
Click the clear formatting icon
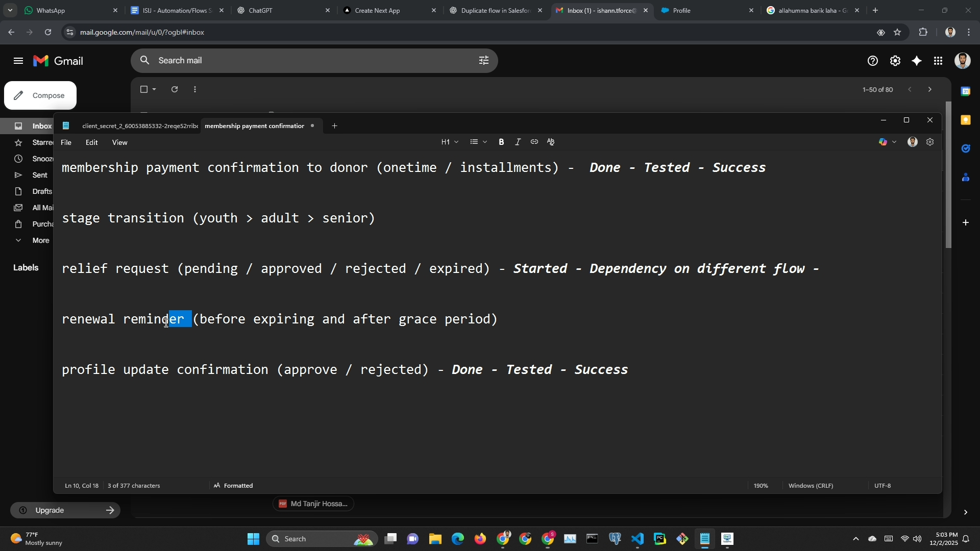(551, 142)
